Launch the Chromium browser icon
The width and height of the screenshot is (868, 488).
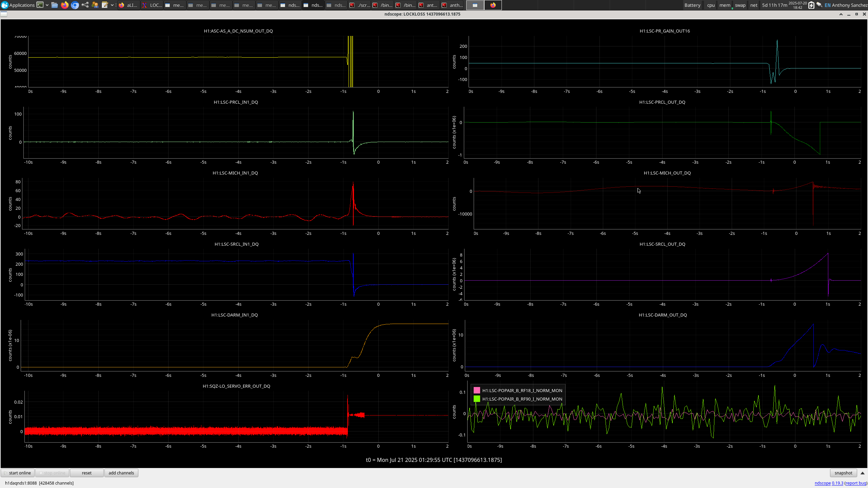click(75, 5)
